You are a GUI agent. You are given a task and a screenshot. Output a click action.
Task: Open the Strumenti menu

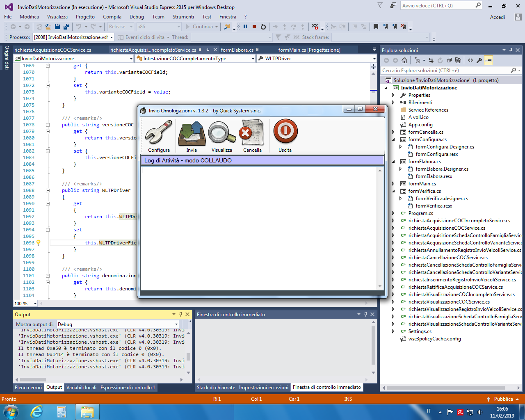183,17
